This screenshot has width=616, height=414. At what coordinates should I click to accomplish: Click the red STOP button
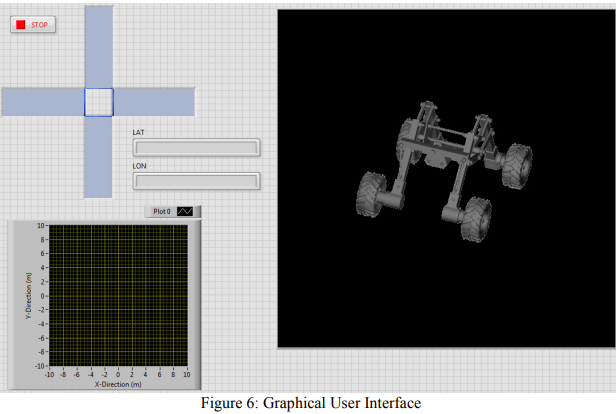[33, 25]
